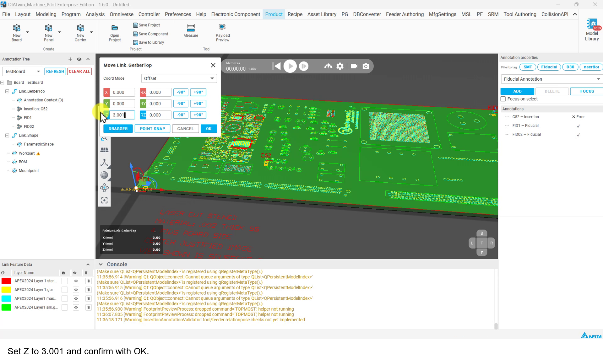Click the New Panel icon

48,28
